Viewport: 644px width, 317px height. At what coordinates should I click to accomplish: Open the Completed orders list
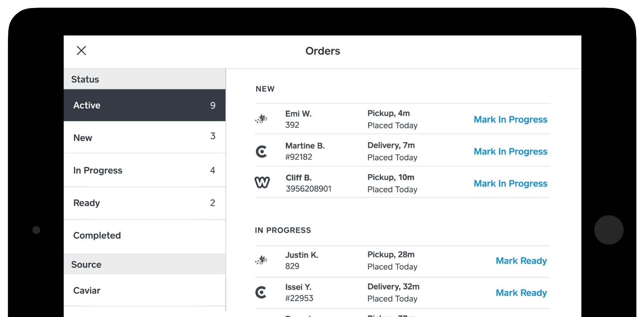tap(144, 235)
